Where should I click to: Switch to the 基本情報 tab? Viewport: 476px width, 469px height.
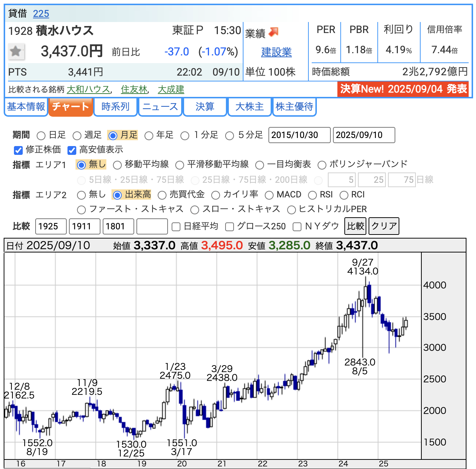(x=26, y=107)
